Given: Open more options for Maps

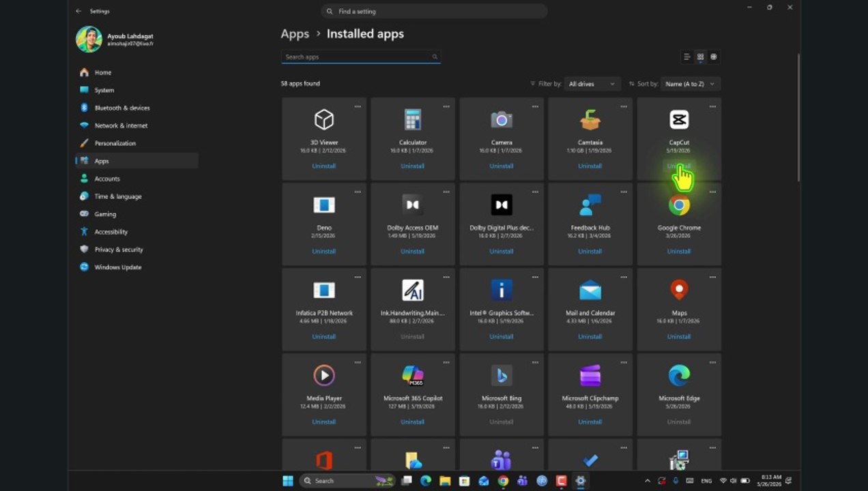Looking at the screenshot, I should [712, 277].
